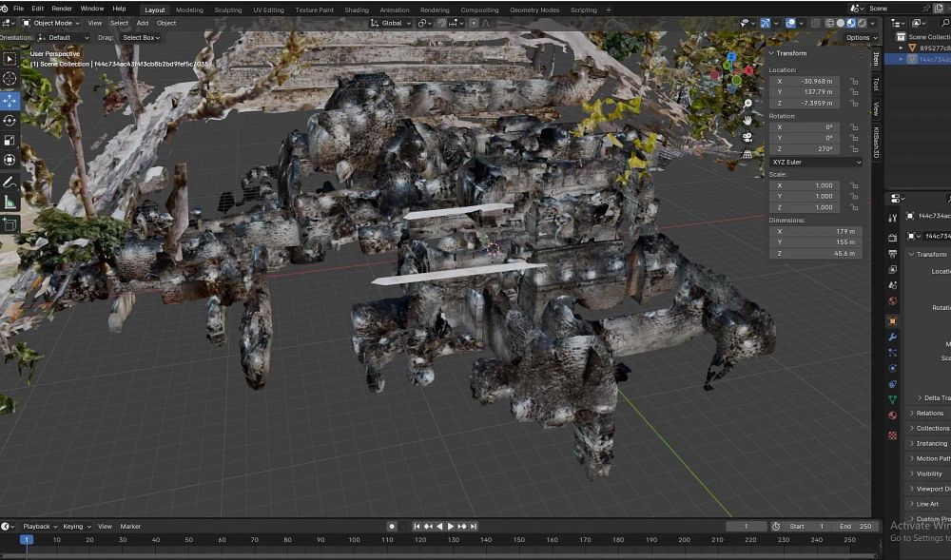The image size is (951, 560).
Task: Switch to the Sculpting workspace tab
Action: pos(227,10)
